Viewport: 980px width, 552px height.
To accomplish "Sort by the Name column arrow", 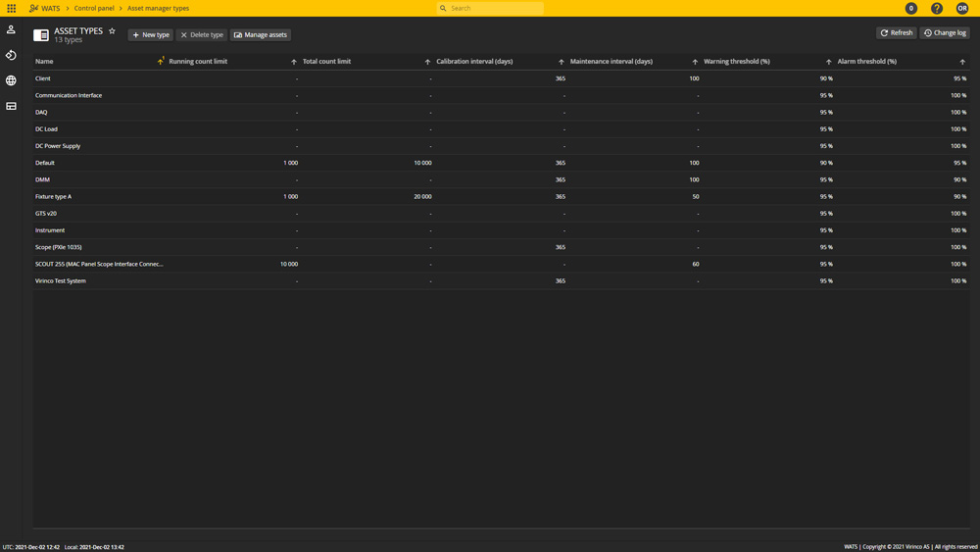I will click(161, 61).
